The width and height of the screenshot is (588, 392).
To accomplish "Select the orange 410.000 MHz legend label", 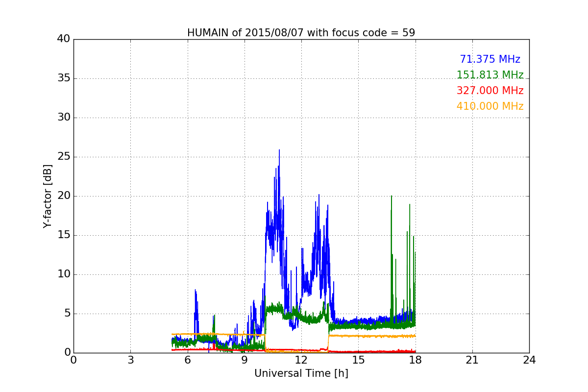I will click(x=490, y=106).
